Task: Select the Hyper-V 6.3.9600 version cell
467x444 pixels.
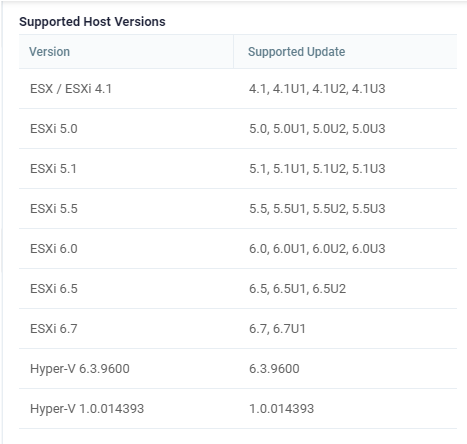Action: click(x=126, y=369)
